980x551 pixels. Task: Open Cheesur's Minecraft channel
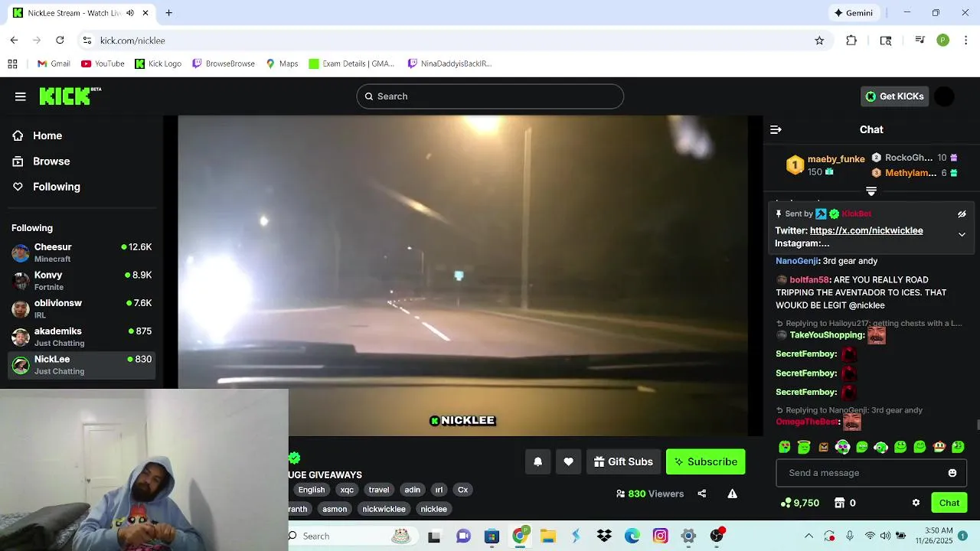click(81, 253)
